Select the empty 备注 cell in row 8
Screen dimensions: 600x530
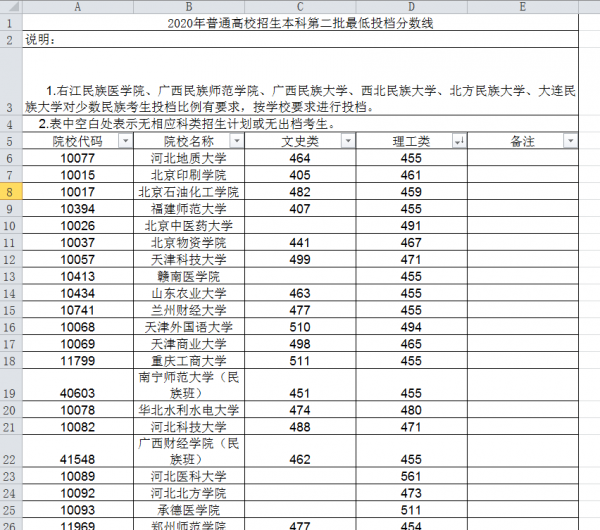[x=523, y=192]
